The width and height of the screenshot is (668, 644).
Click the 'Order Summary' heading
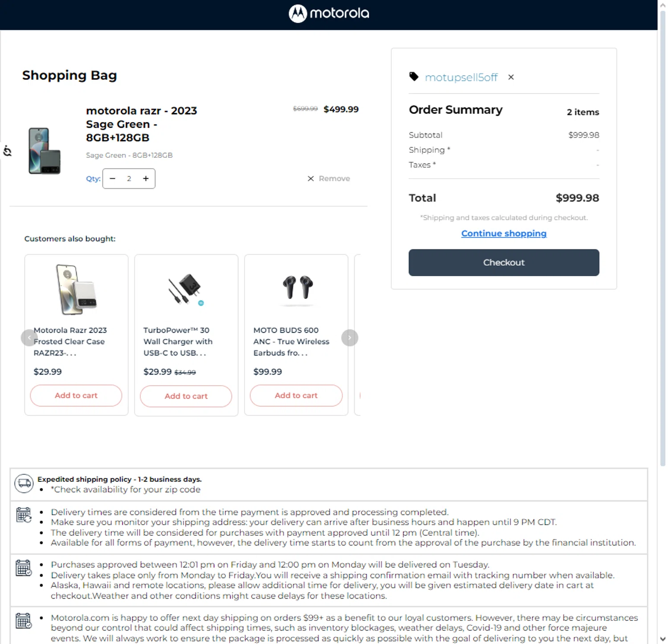[x=456, y=110]
